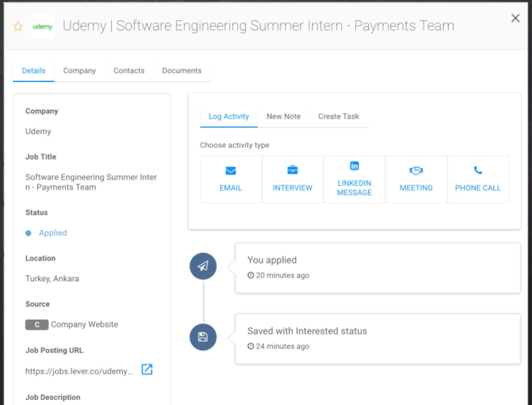Switch to the New Note tab
This screenshot has width=532, height=405.
[283, 116]
